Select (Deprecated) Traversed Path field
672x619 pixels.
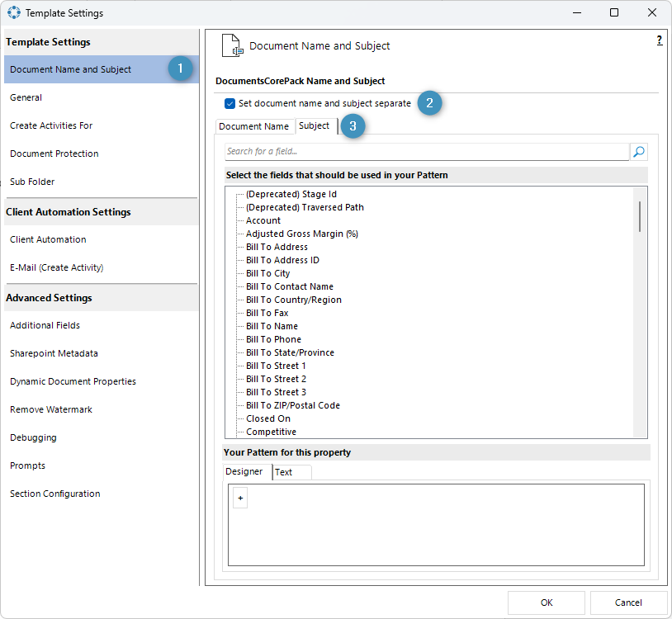[x=305, y=208]
